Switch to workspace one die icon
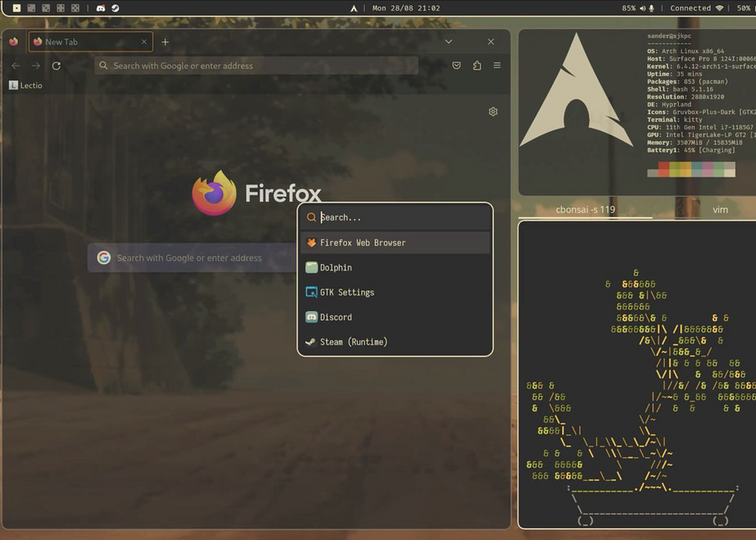The height and width of the screenshot is (540, 756). coord(17,7)
